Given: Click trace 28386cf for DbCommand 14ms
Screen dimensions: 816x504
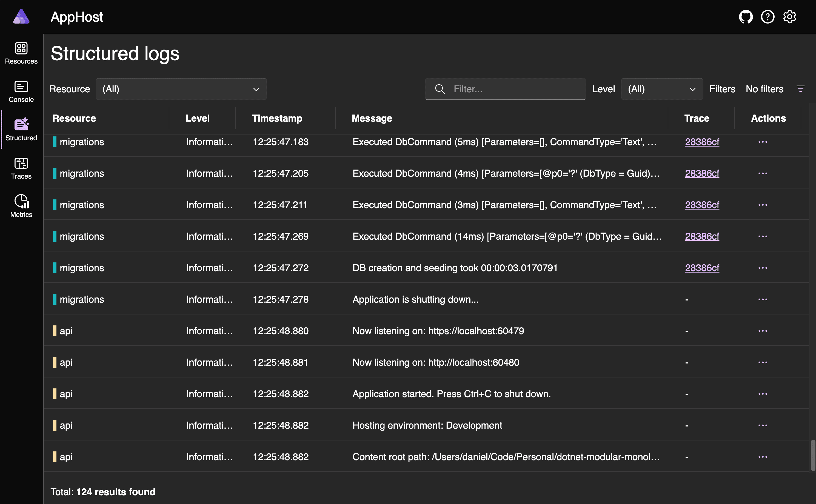Looking at the screenshot, I should coord(702,236).
